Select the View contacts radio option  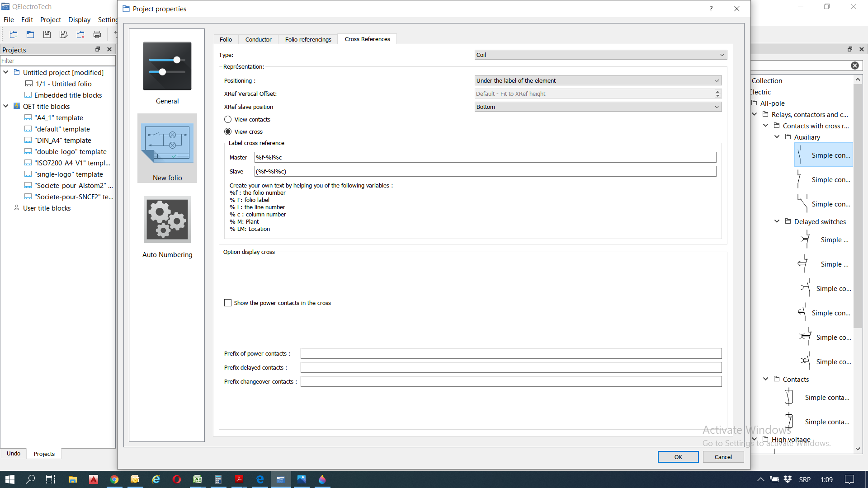click(x=228, y=119)
